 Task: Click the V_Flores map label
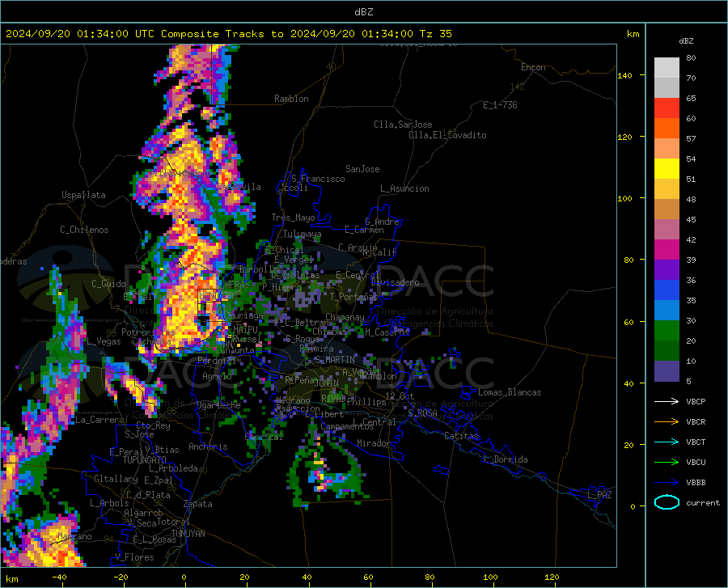[x=134, y=557]
